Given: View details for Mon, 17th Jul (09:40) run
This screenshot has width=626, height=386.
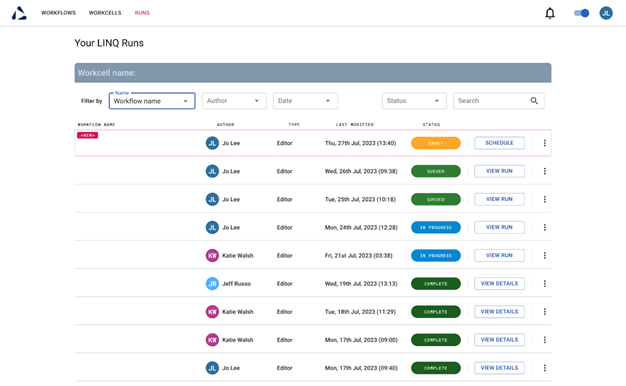Looking at the screenshot, I should pos(499,368).
